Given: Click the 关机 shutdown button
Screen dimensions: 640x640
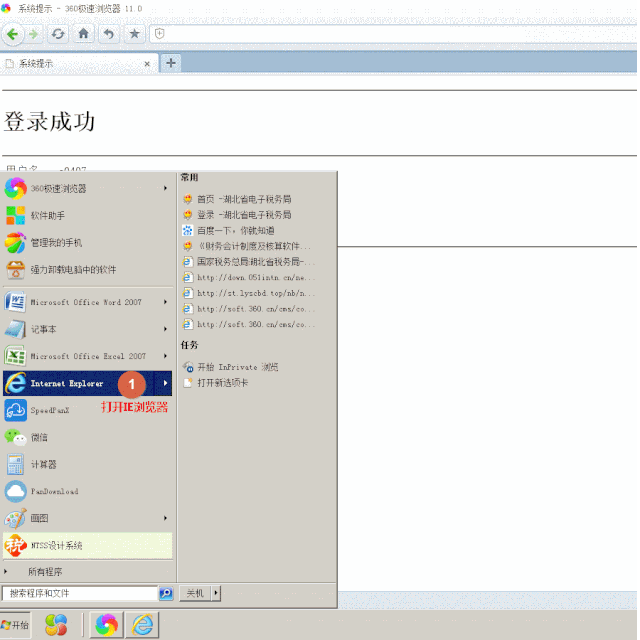Looking at the screenshot, I should pyautogui.click(x=195, y=593).
